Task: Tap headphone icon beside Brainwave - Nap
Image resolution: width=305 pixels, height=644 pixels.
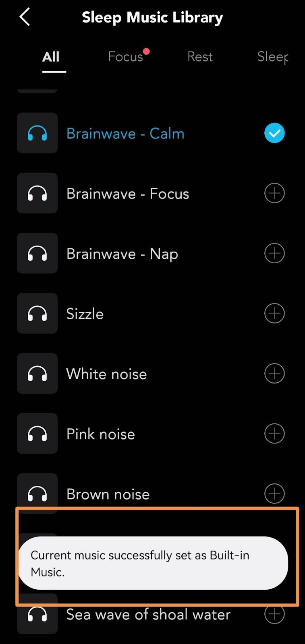Action: click(37, 254)
